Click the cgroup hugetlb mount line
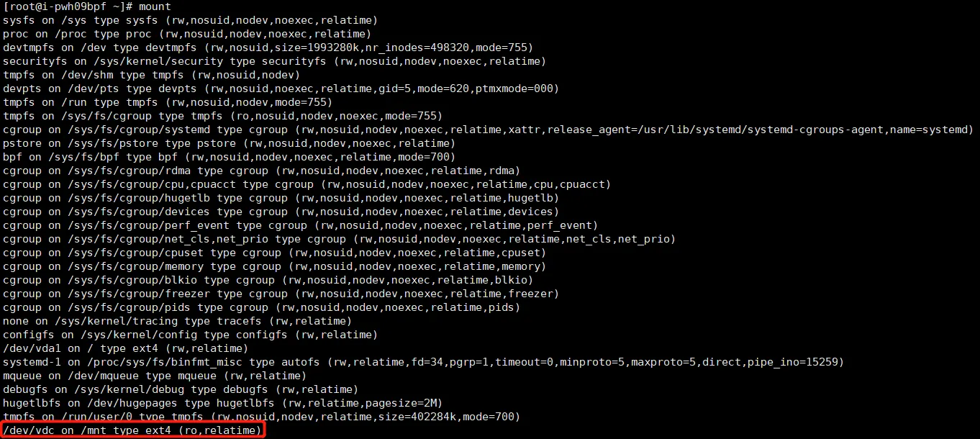 (281, 198)
